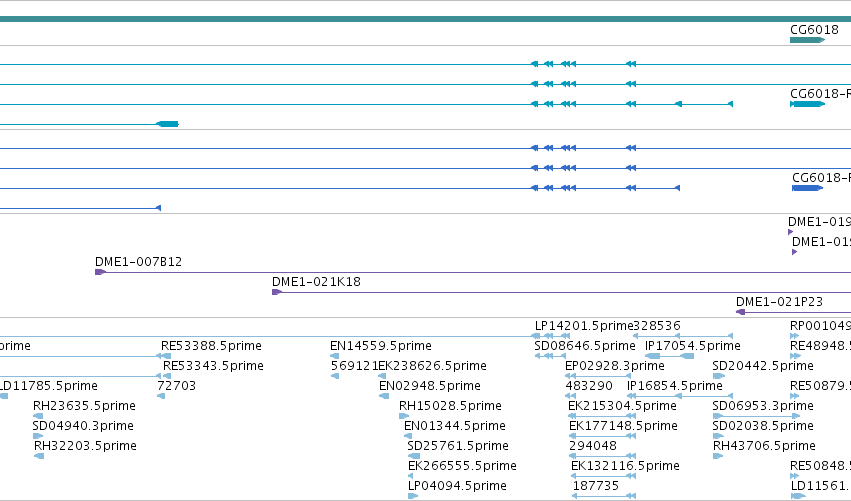
Task: Click the purple start arrow of DME1-007B12
Action: (x=100, y=272)
